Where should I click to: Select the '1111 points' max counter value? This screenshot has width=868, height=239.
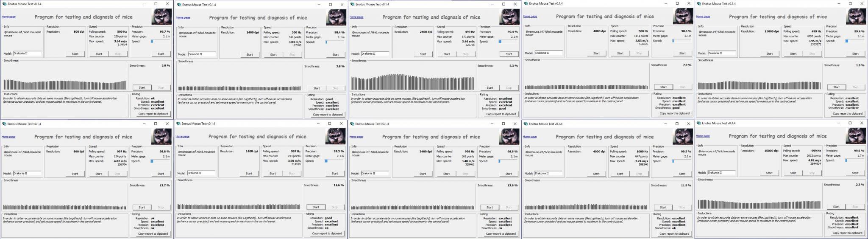(x=640, y=36)
